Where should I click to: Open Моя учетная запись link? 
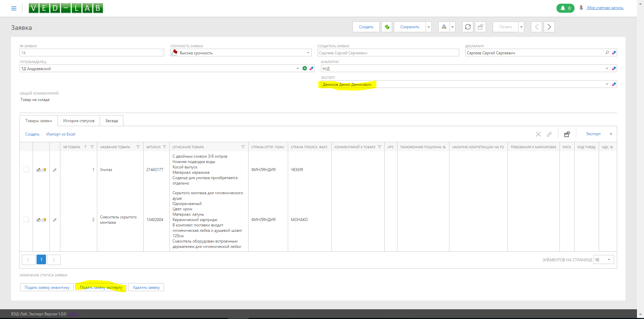(x=605, y=8)
